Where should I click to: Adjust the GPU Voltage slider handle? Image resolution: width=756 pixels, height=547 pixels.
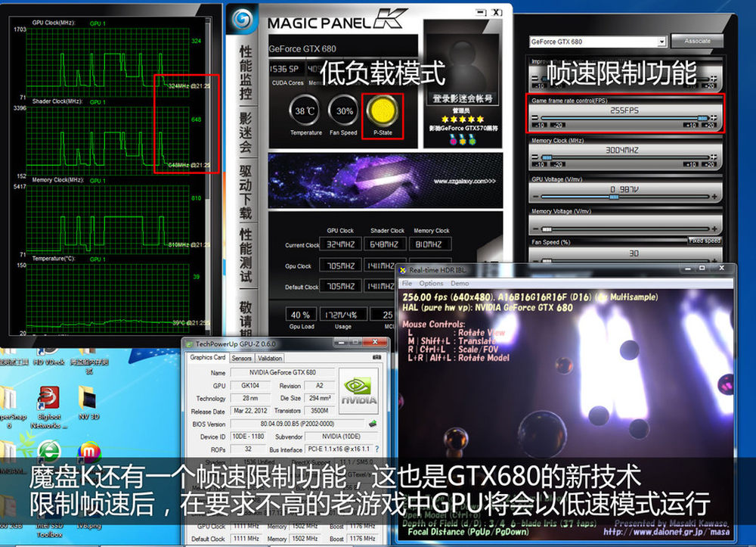[x=614, y=197]
